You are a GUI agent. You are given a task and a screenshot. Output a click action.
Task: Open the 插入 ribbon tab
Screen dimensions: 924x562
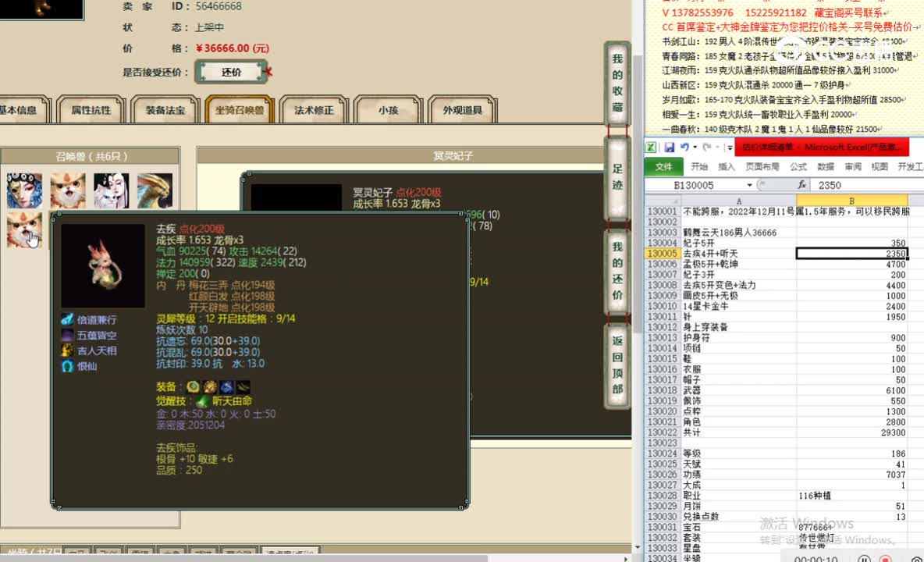(x=727, y=167)
